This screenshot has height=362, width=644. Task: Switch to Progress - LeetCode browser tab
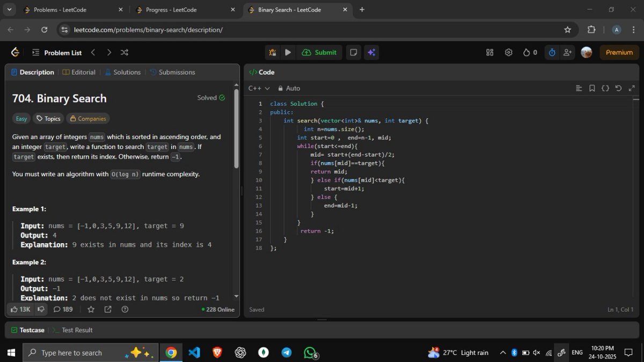tap(185, 10)
